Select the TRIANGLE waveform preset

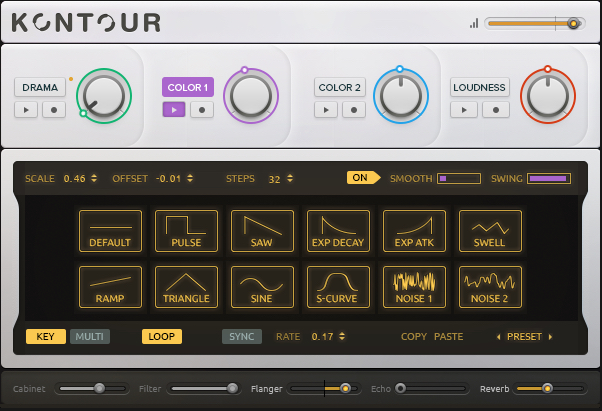[x=186, y=287]
